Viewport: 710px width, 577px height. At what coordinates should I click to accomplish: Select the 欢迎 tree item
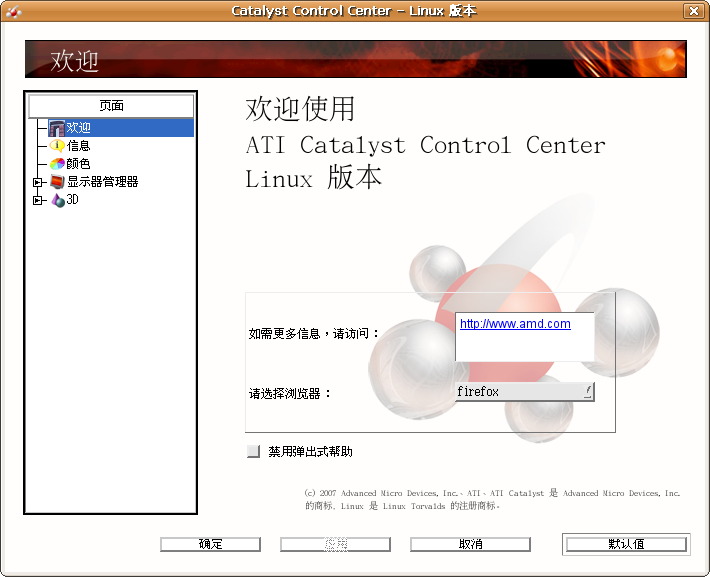coord(120,128)
